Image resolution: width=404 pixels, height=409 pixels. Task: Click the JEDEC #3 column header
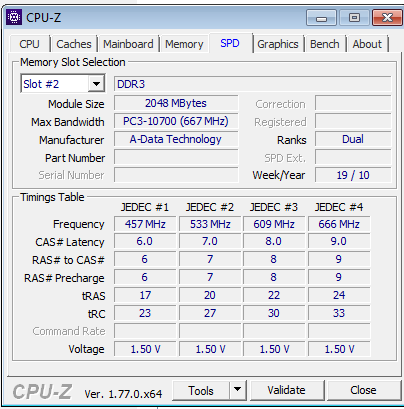274,207
